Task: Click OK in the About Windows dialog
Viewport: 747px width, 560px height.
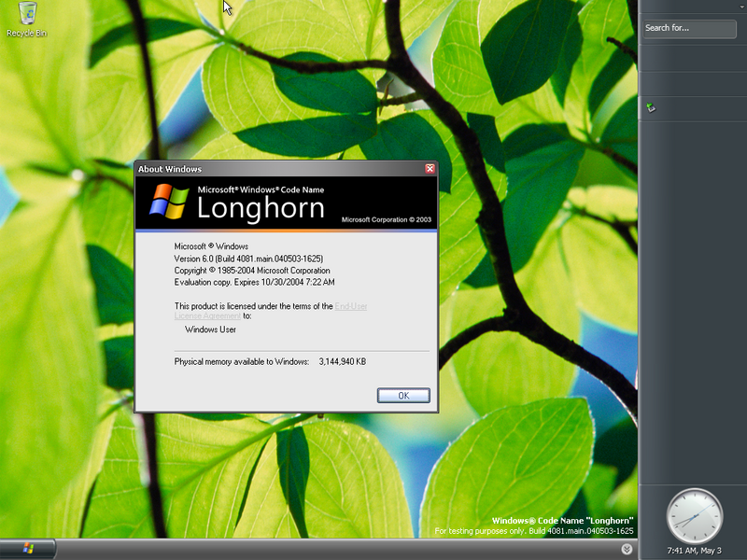Action: [403, 395]
